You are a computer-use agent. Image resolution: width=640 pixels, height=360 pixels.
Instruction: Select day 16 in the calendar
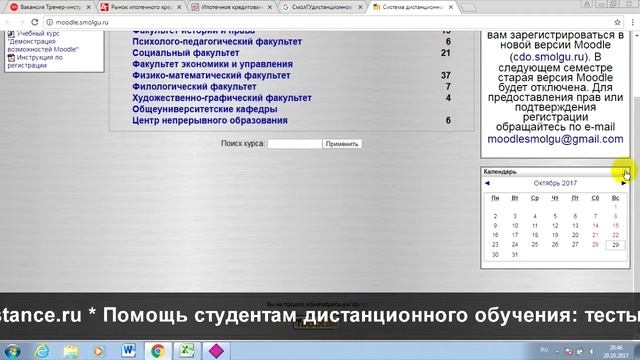pos(495,235)
